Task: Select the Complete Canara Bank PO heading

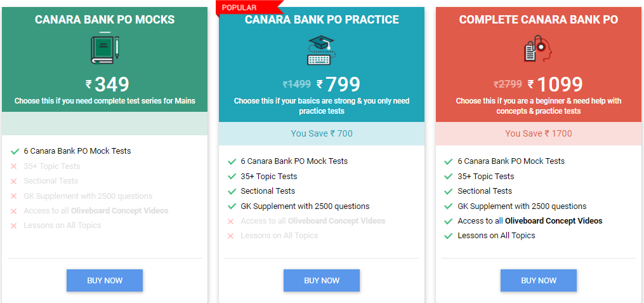Action: pyautogui.click(x=539, y=19)
